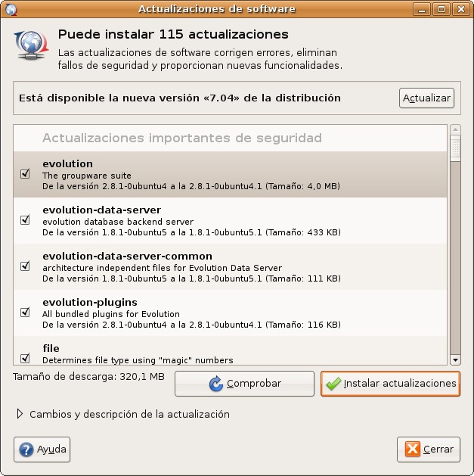Click 'All bundled plugins for Evolution' text
474x476 pixels.
pyautogui.click(x=111, y=314)
